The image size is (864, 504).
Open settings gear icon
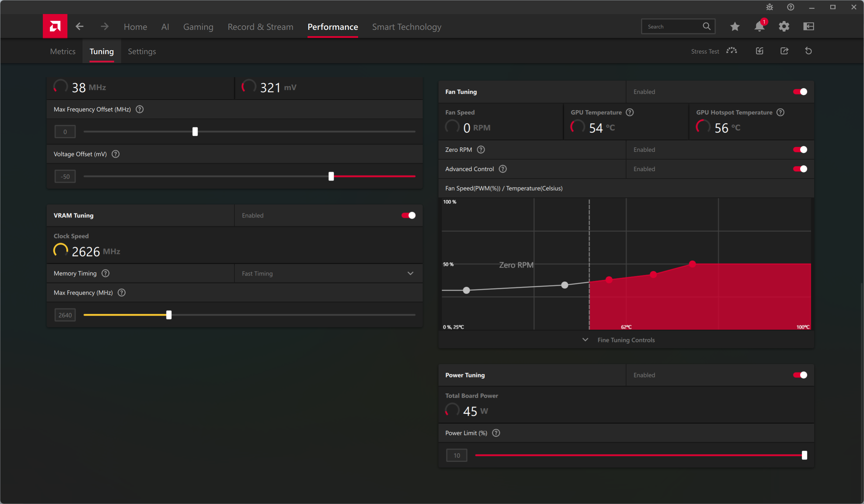click(x=784, y=26)
